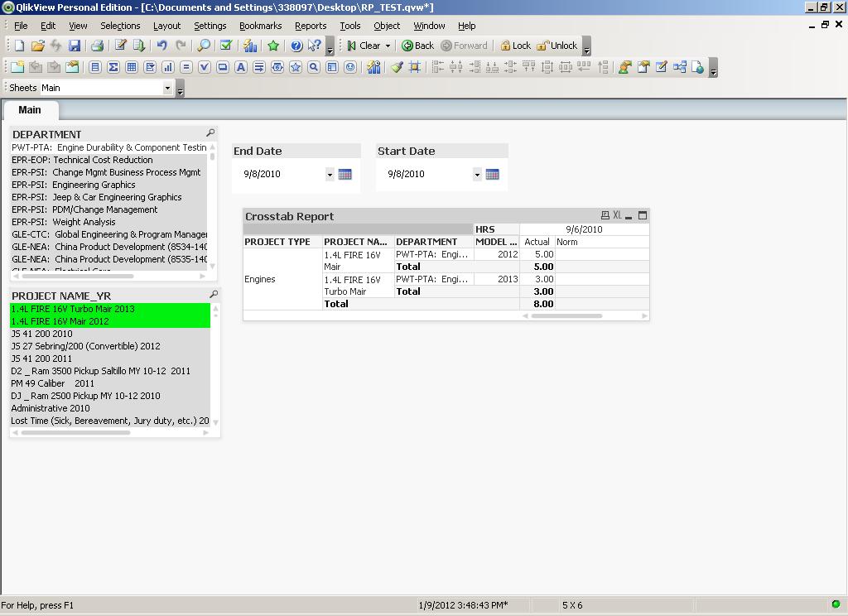The height and width of the screenshot is (616, 848).
Task: Toggle selection of 'JS 41 200 2010'
Action: click(x=42, y=334)
